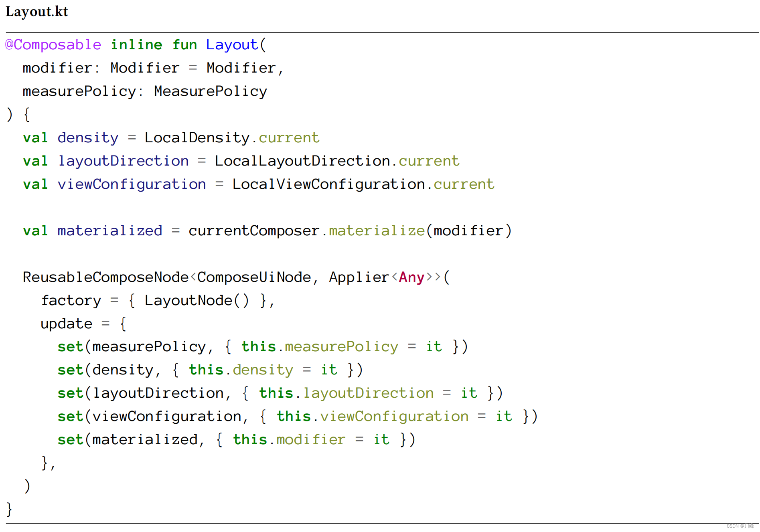
Task: Click the materialize method call
Action: [376, 231]
